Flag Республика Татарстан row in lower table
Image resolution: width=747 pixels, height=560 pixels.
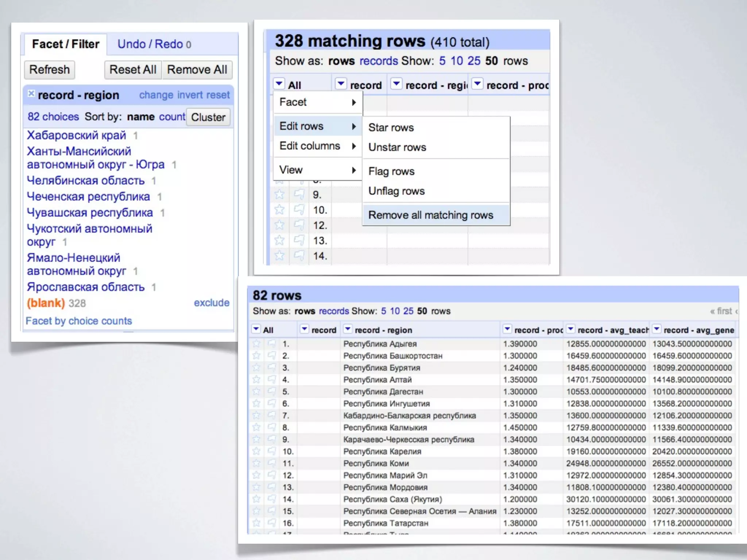(272, 523)
